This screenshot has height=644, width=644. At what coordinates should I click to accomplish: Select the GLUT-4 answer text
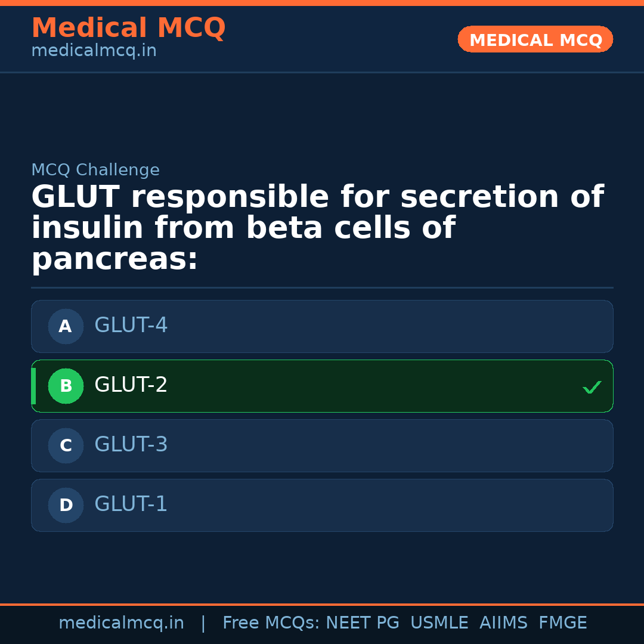pyautogui.click(x=131, y=326)
